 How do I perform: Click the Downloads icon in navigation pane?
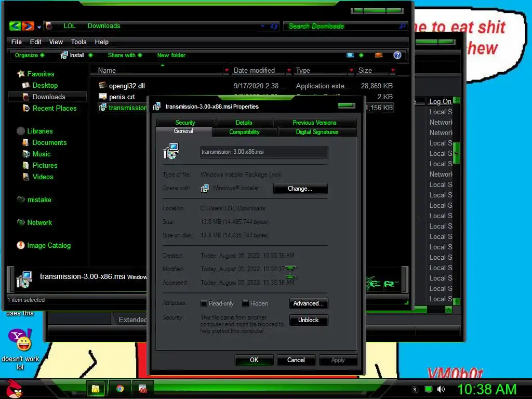click(x=26, y=97)
